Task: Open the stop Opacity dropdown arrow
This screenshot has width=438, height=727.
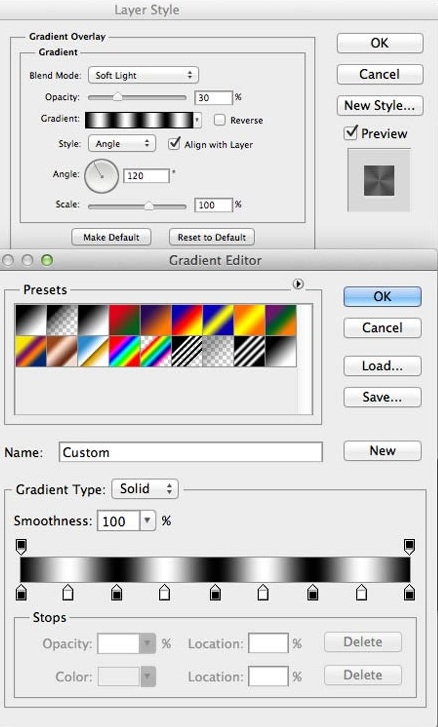Action: (x=147, y=644)
